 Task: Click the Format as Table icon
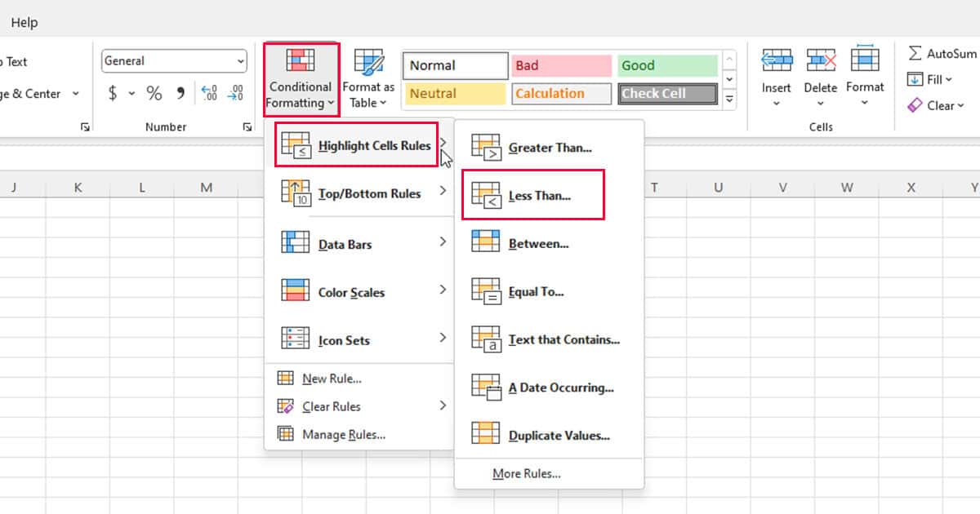368,63
